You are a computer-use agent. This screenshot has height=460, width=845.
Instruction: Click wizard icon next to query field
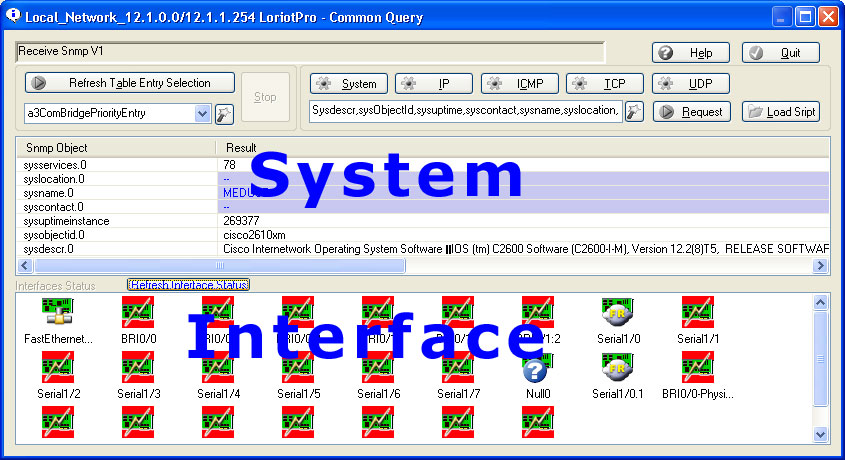[634, 111]
